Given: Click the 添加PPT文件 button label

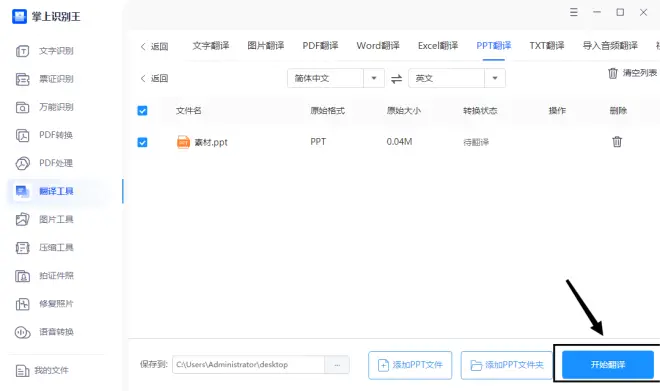Looking at the screenshot, I should (x=418, y=365).
